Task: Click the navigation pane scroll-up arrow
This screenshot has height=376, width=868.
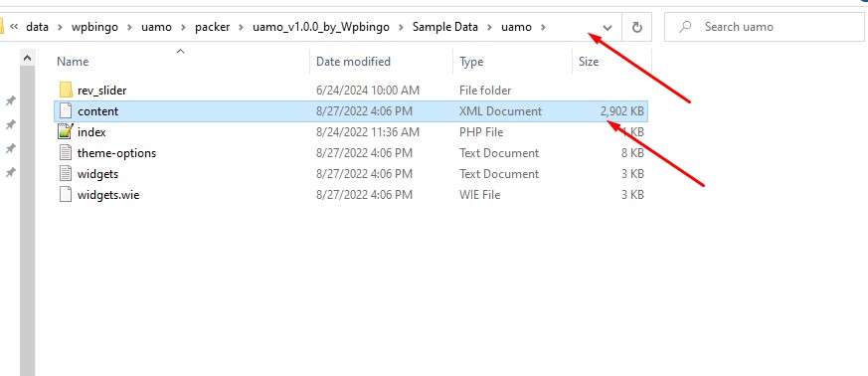Action: point(27,58)
